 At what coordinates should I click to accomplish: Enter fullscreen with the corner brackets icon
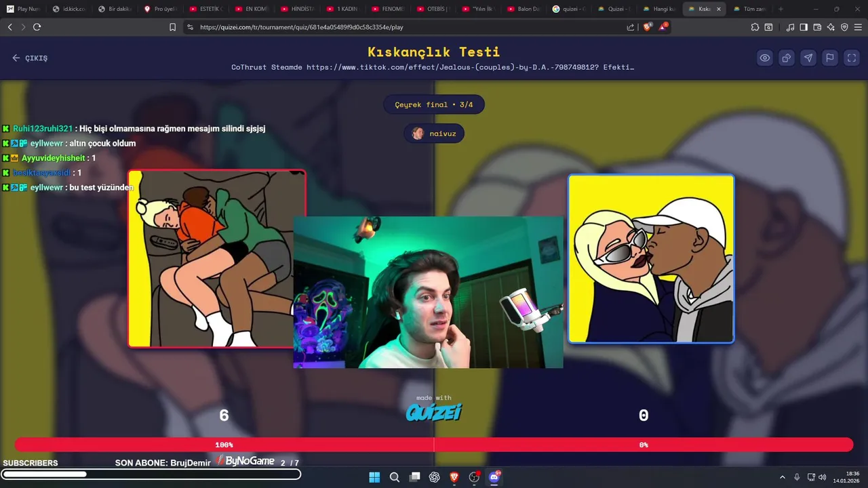click(x=852, y=58)
